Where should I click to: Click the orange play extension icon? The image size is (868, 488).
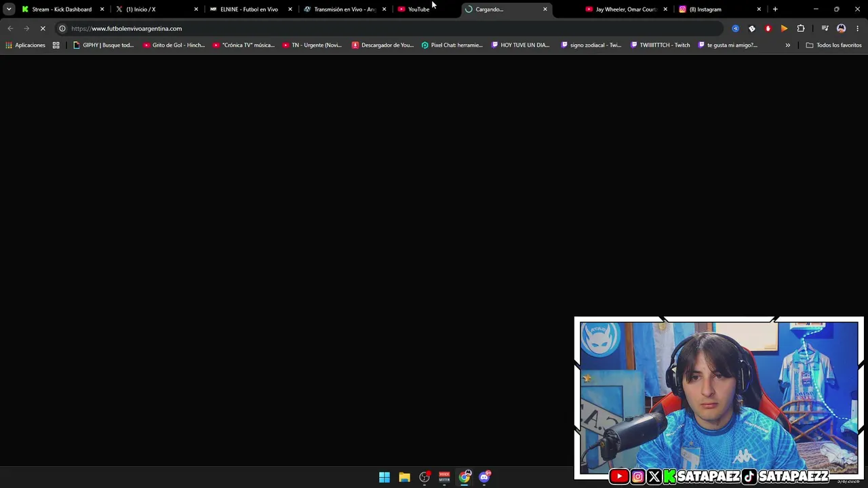point(785,28)
